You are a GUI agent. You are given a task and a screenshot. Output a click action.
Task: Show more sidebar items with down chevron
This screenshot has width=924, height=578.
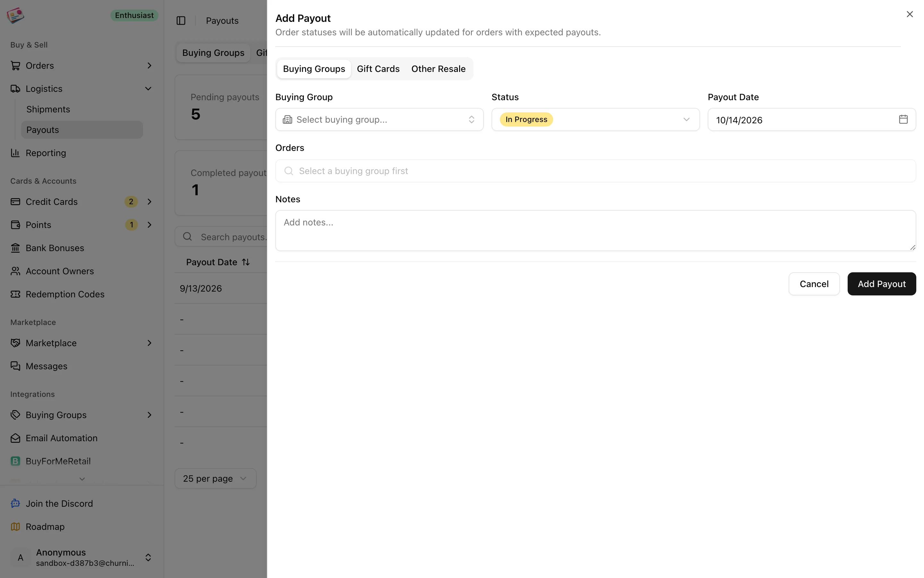[x=82, y=479]
